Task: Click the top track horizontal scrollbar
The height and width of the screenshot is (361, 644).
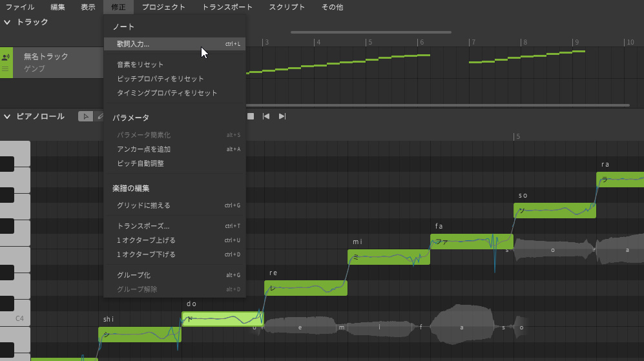Action: pyautogui.click(x=371, y=32)
